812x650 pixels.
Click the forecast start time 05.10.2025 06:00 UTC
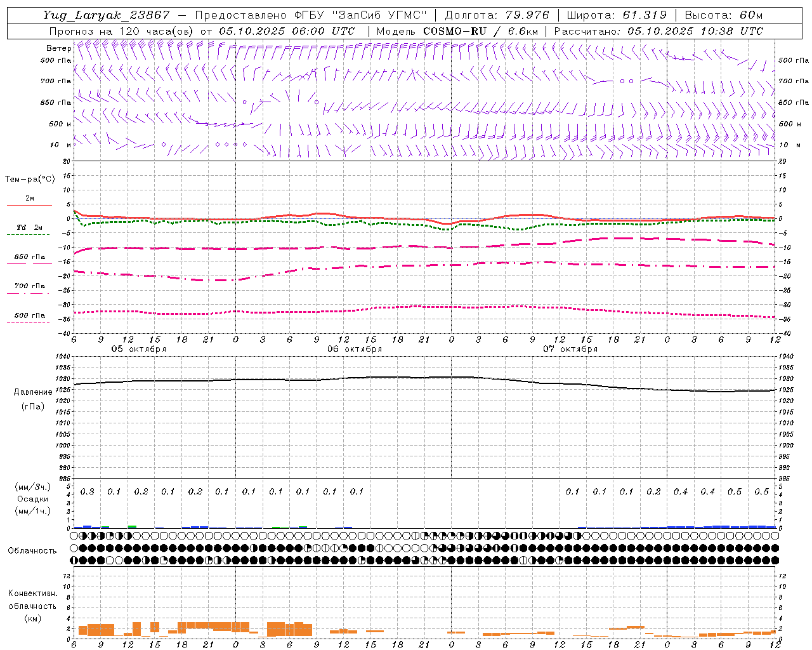(287, 31)
